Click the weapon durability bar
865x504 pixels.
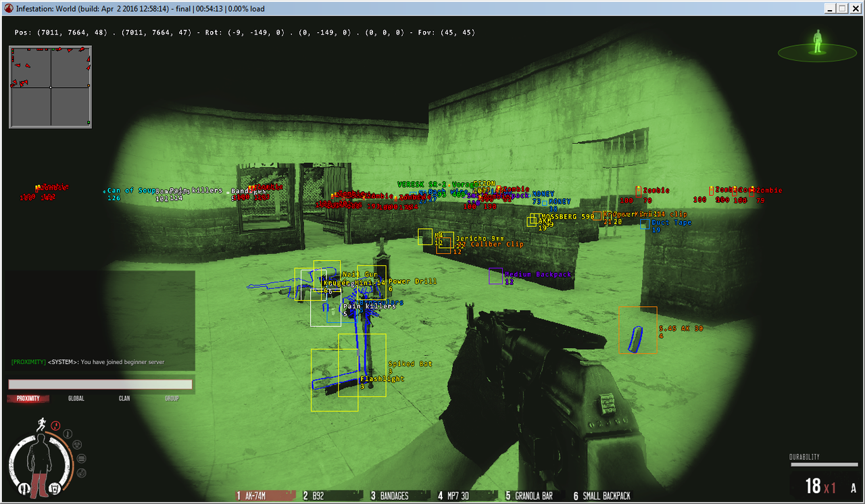[x=824, y=465]
